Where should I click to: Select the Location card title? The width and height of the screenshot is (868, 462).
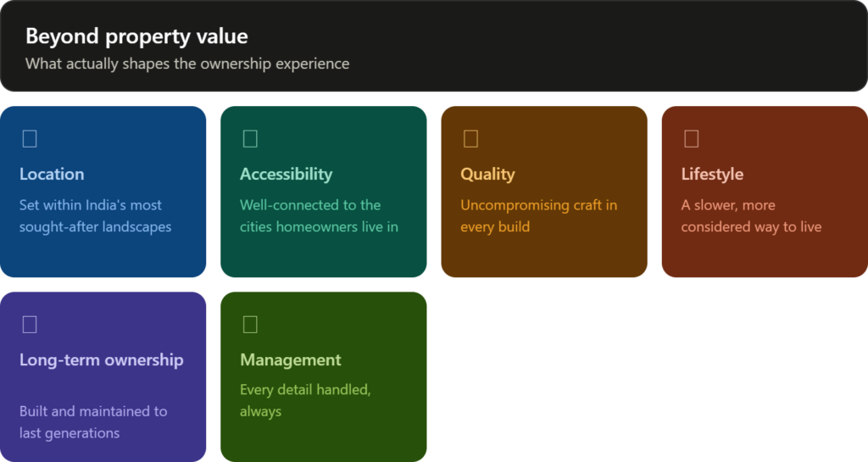[52, 175]
